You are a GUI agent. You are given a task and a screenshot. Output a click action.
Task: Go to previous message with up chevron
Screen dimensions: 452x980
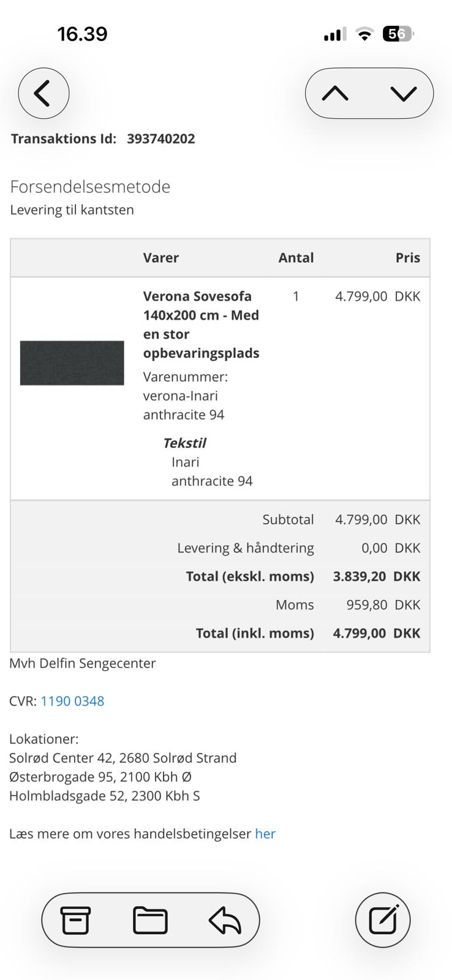pyautogui.click(x=335, y=94)
